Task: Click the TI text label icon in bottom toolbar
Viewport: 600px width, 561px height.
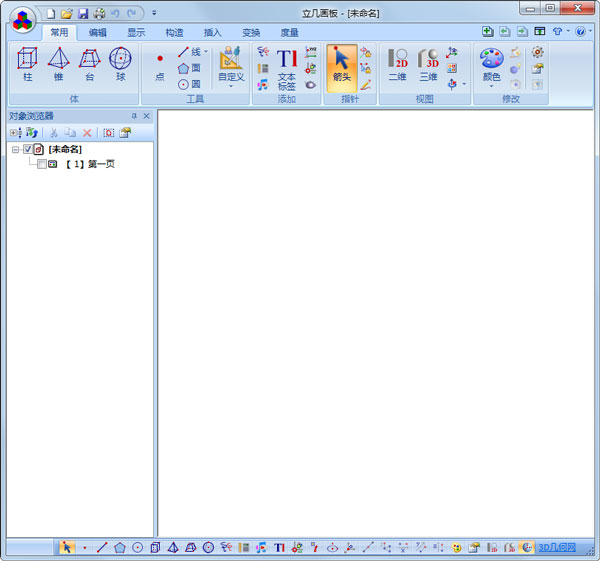Action: [279, 548]
